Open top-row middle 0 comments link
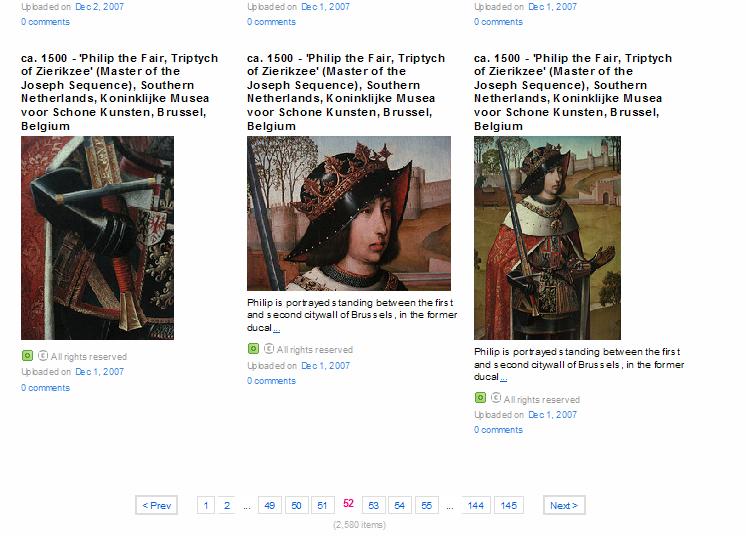The height and width of the screenshot is (536, 746). (x=271, y=22)
